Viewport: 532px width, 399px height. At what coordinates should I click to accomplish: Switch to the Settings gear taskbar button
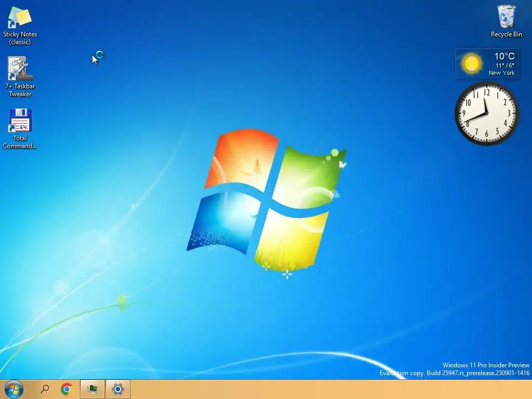click(x=118, y=389)
